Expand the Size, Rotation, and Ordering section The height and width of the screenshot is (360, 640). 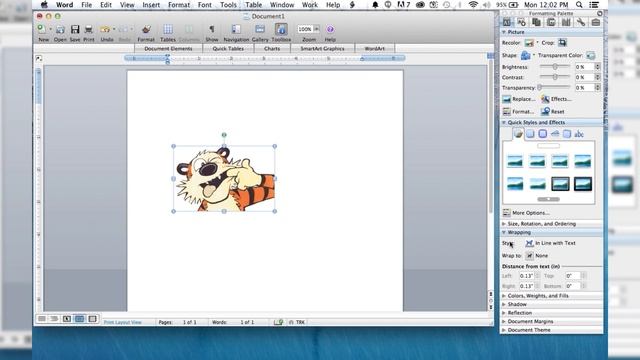[x=504, y=224]
